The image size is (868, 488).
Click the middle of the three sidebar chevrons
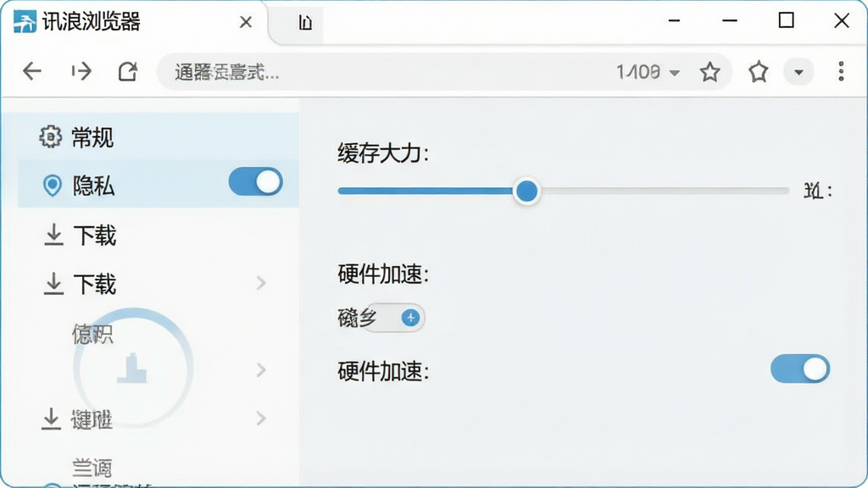point(261,369)
